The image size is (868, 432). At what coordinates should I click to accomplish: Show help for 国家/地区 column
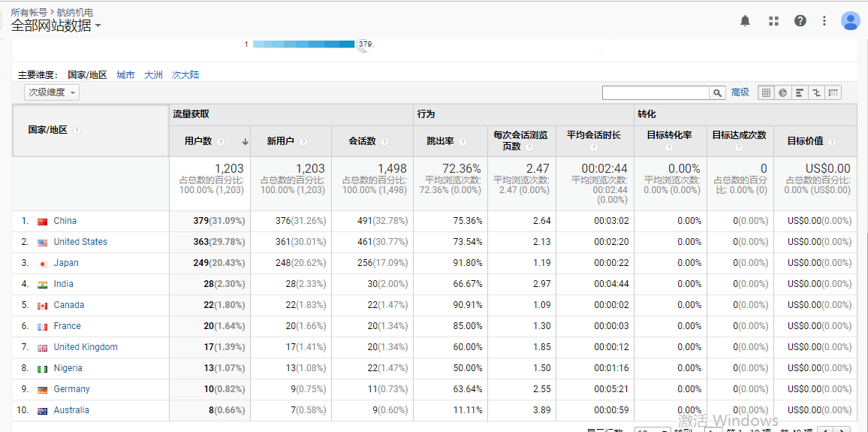pyautogui.click(x=77, y=131)
